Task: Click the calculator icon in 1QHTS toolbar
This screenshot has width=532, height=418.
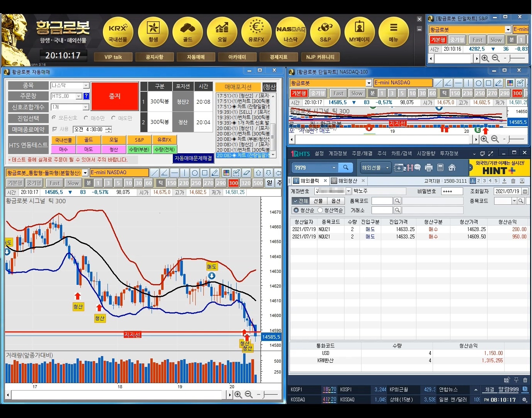Action: tap(440, 168)
